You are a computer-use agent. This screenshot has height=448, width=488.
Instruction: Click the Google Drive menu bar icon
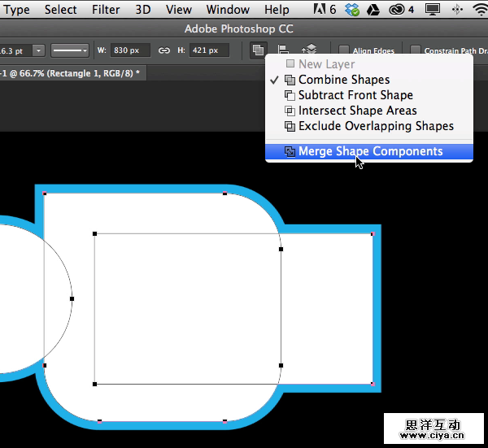click(x=373, y=10)
